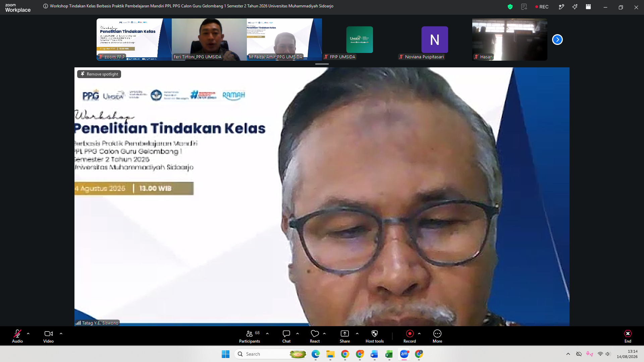Image resolution: width=644 pixels, height=362 pixels.
Task: Select Noviana Puspitasari participant tile
Action: (435, 40)
